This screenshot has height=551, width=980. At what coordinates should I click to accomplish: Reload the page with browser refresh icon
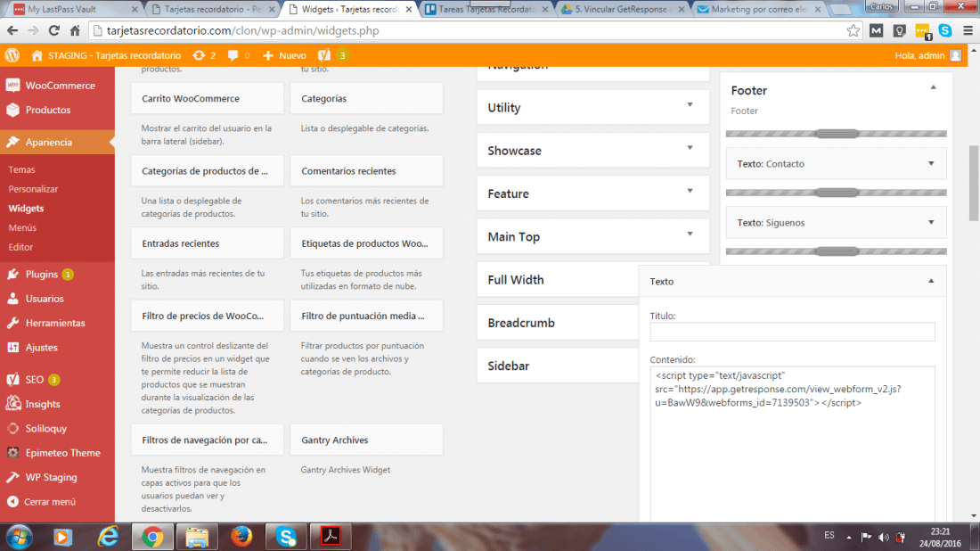click(53, 30)
